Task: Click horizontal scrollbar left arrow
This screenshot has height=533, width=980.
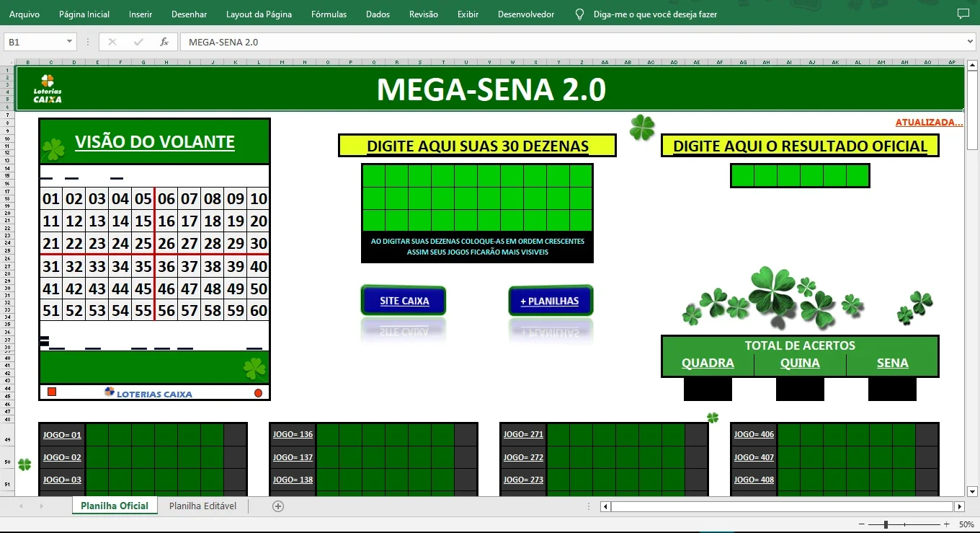Action: [x=605, y=506]
